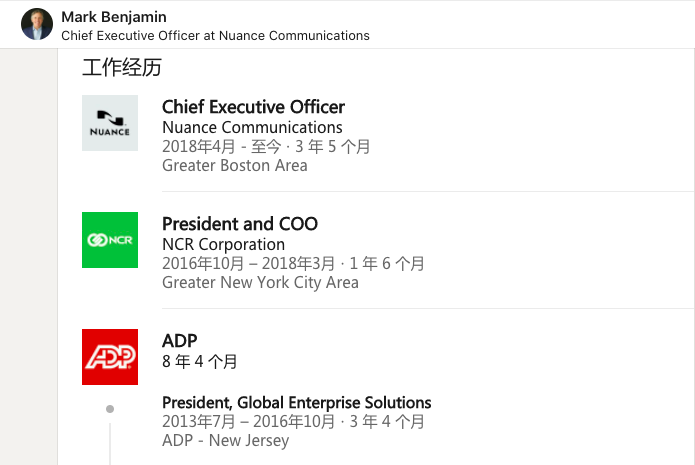This screenshot has height=465, width=695.
Task: Open the red ADP company logo
Action: [110, 357]
